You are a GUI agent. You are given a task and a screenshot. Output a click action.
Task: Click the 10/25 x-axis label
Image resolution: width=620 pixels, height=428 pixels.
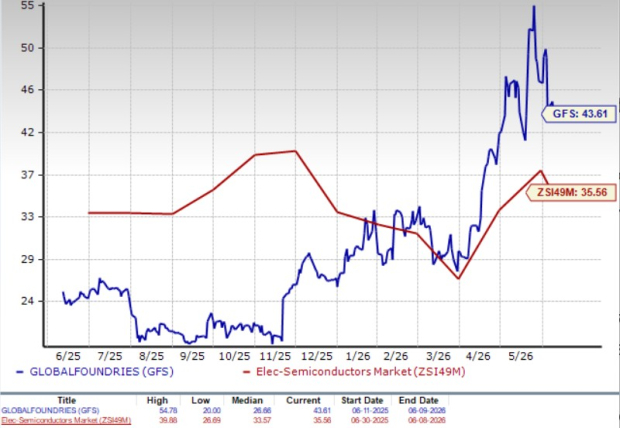coord(234,356)
